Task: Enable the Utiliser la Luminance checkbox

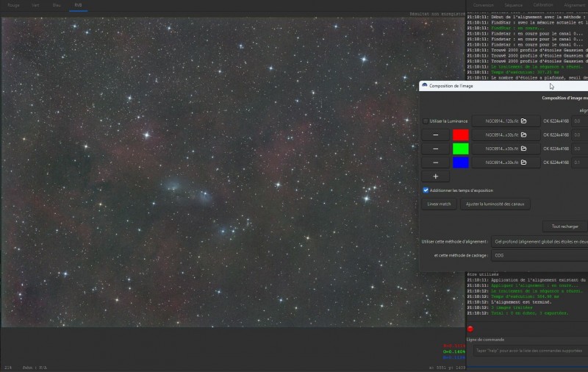Action: coord(426,121)
